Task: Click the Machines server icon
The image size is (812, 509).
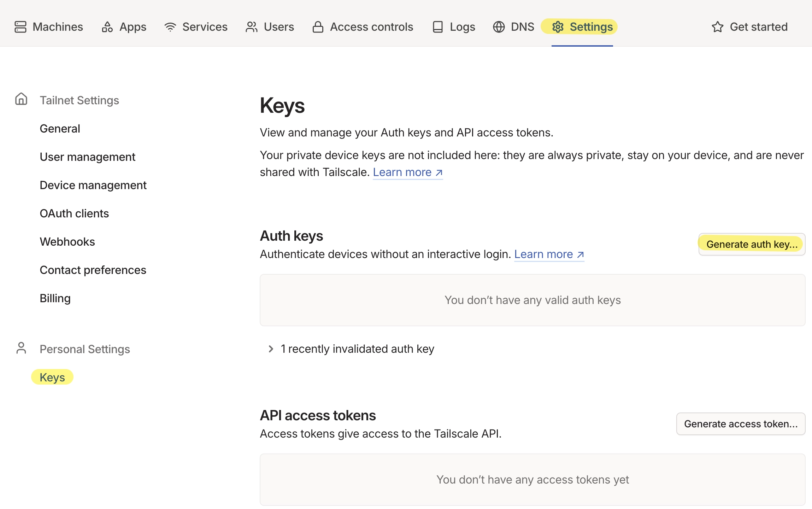Action: (x=20, y=27)
